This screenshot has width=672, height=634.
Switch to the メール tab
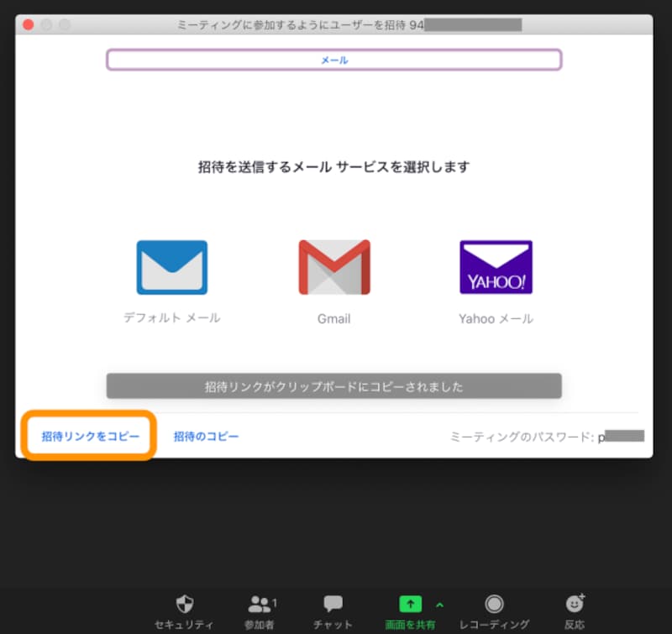point(333,60)
